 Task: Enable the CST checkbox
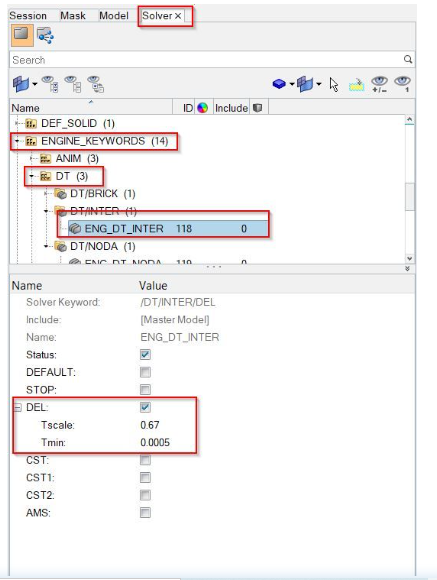(x=145, y=460)
